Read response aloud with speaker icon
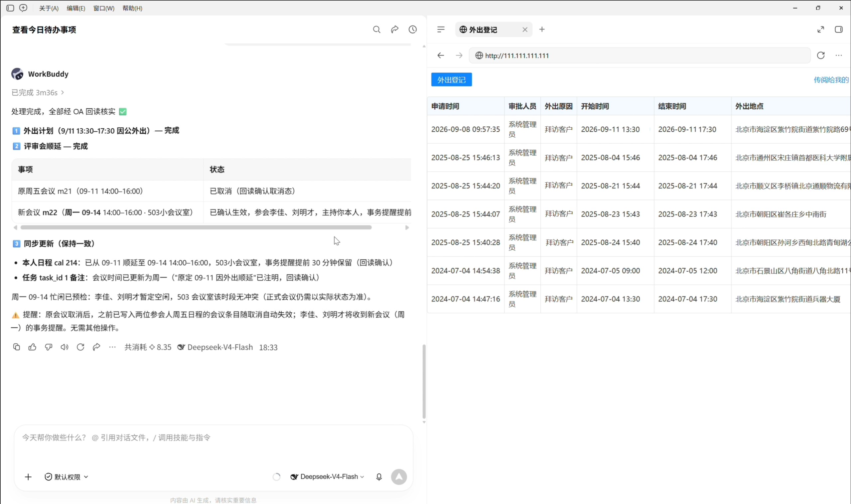This screenshot has width=851, height=504. pyautogui.click(x=65, y=347)
